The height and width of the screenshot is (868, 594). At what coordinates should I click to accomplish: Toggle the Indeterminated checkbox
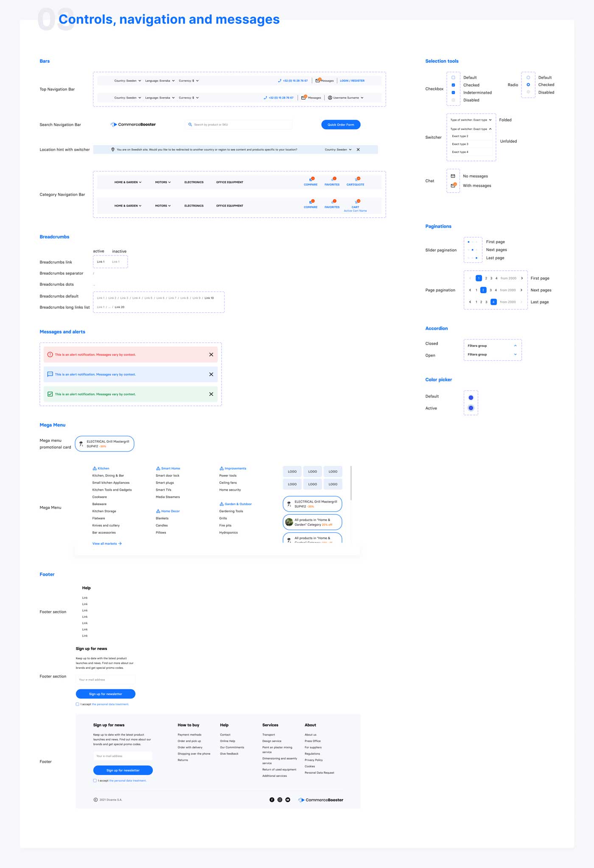coord(453,93)
